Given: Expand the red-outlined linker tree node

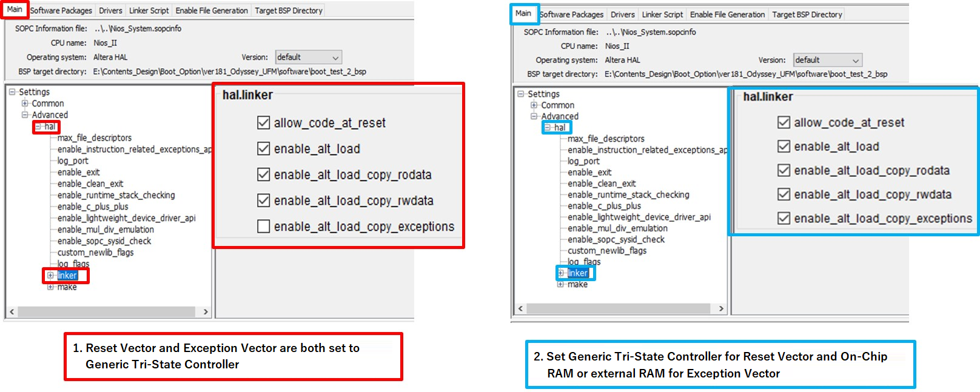Looking at the screenshot, I should click(50, 276).
